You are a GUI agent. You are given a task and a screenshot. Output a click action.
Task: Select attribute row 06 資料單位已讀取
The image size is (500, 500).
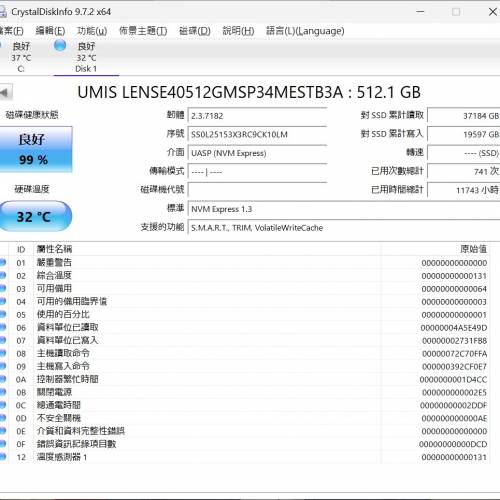[x=245, y=328]
